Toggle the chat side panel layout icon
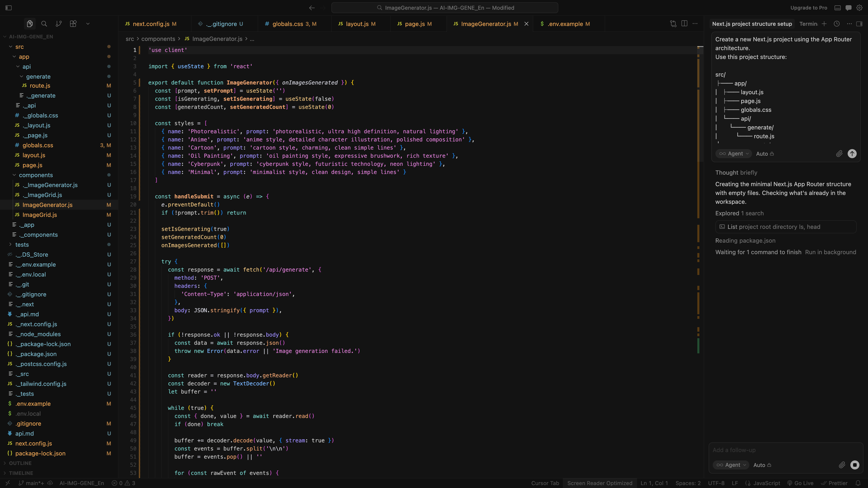This screenshot has height=488, width=868. [x=860, y=23]
